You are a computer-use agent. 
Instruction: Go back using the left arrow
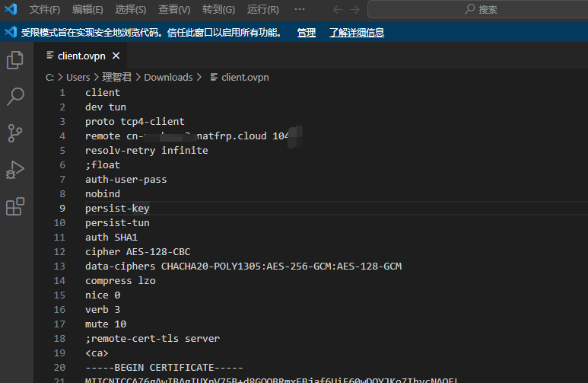coord(338,9)
